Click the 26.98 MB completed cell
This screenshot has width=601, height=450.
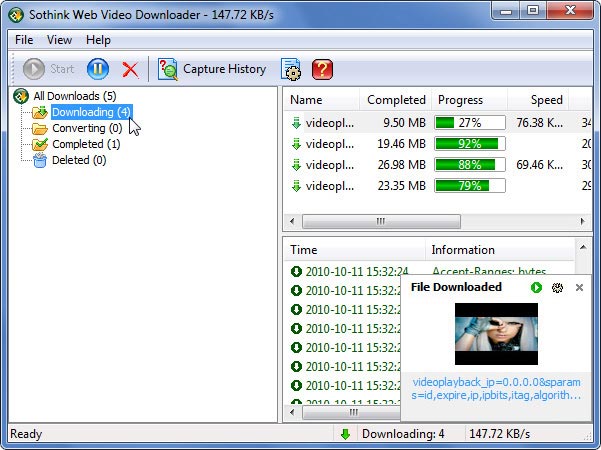(x=401, y=165)
